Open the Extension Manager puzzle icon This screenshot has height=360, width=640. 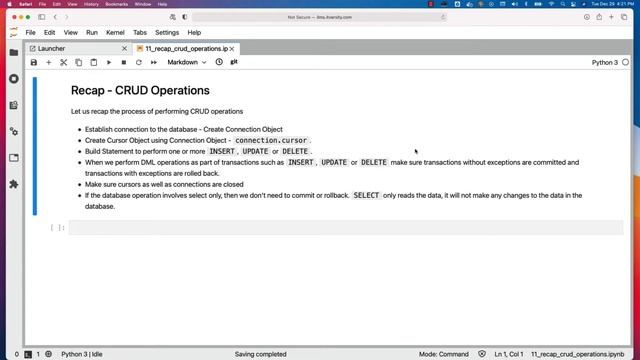click(14, 184)
